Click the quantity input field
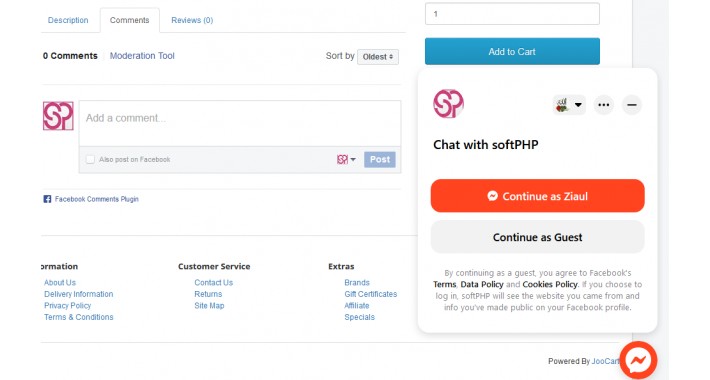 click(512, 14)
